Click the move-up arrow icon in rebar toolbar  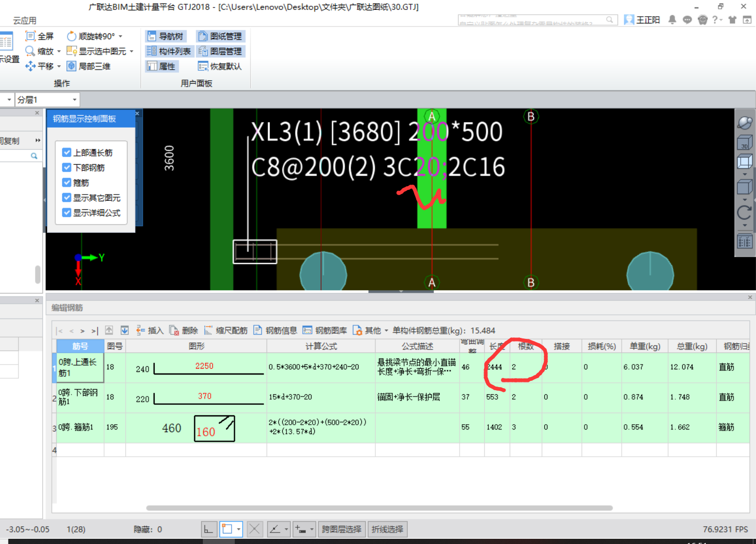pos(109,330)
